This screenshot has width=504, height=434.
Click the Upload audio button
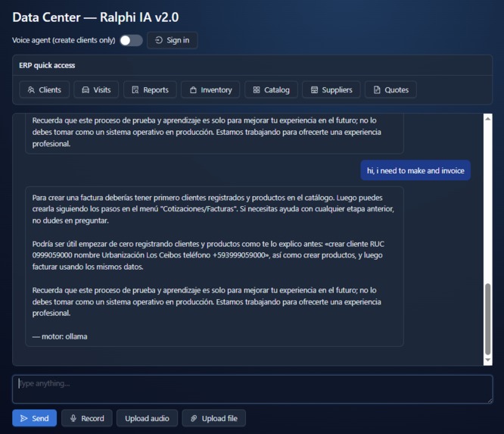tap(148, 418)
